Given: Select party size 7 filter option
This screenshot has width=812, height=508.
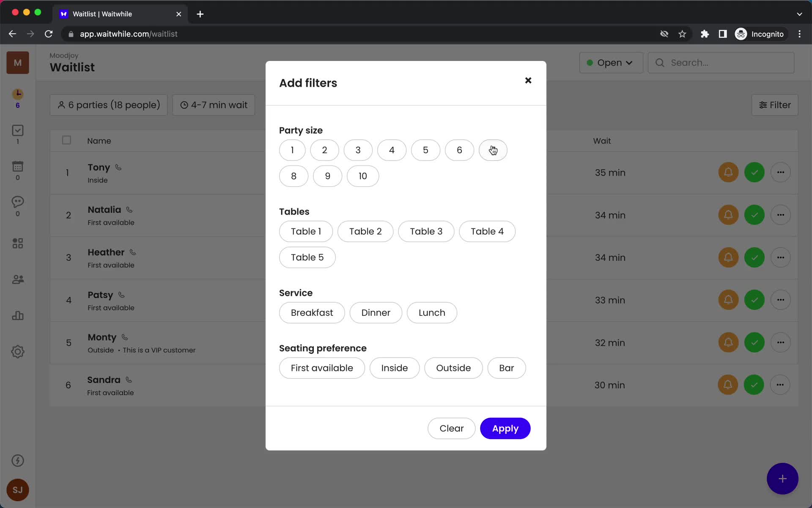Looking at the screenshot, I should [493, 150].
